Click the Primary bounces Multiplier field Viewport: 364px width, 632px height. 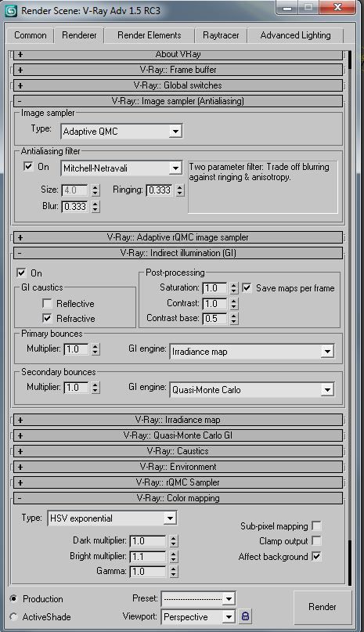76,349
